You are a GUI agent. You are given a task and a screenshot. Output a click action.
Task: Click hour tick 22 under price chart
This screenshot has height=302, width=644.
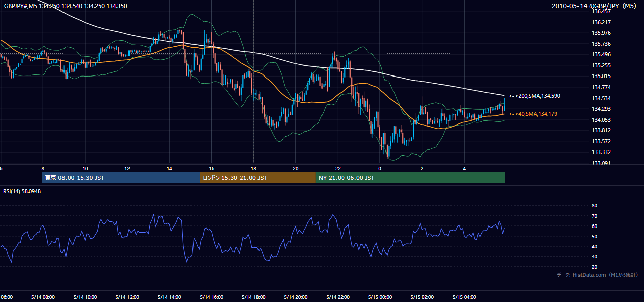tap(338, 169)
